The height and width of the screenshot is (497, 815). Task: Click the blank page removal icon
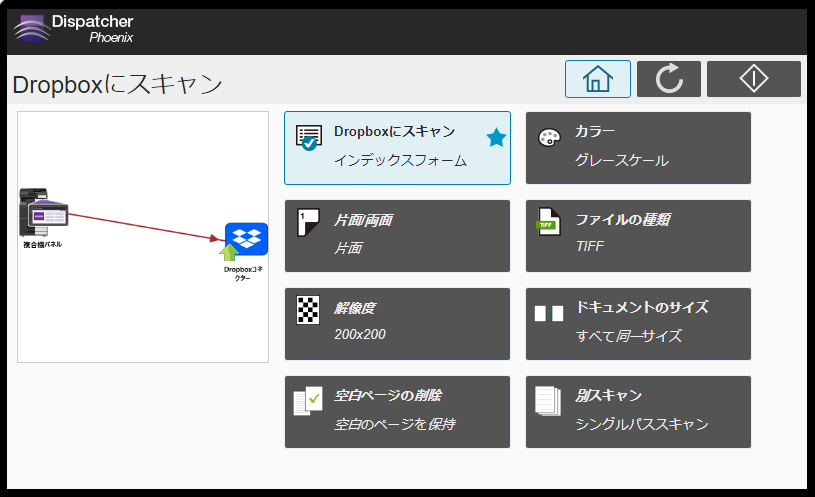coord(308,401)
